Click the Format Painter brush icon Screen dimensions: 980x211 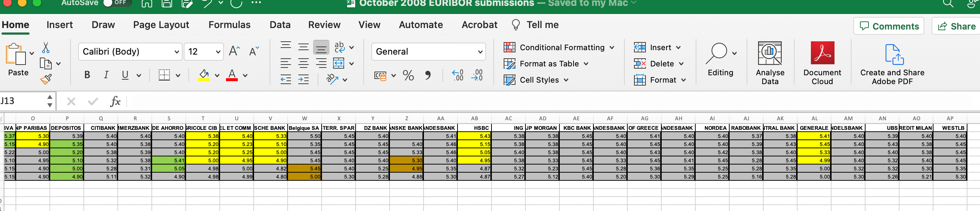46,79
